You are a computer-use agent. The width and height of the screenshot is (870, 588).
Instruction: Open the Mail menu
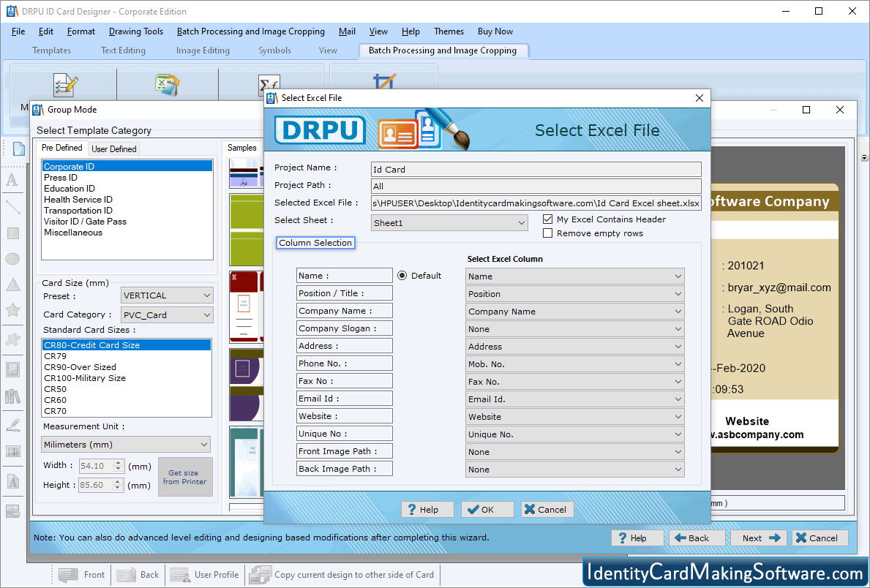coord(347,31)
